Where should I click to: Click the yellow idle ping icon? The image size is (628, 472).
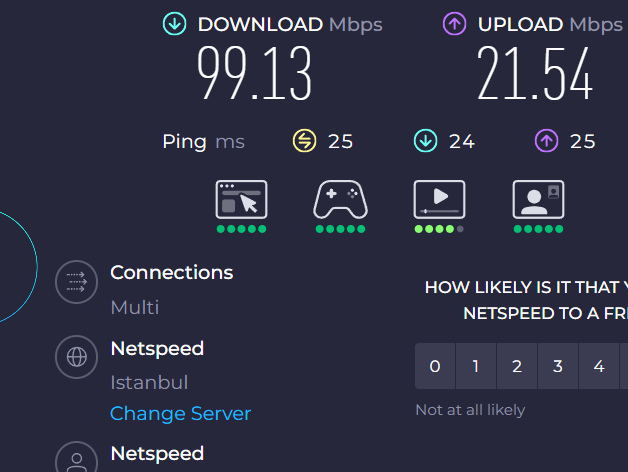coord(304,141)
